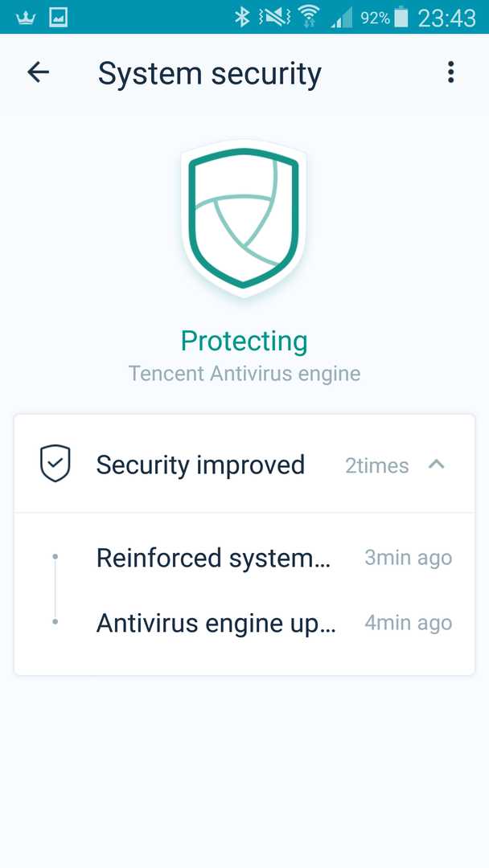Image resolution: width=489 pixels, height=868 pixels.
Task: Tap the Security improved header row
Action: pyautogui.click(x=244, y=464)
